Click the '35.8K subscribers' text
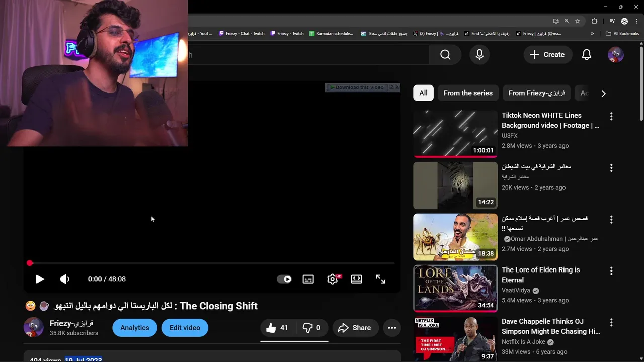Screen dimensions: 644x362 point(74,333)
